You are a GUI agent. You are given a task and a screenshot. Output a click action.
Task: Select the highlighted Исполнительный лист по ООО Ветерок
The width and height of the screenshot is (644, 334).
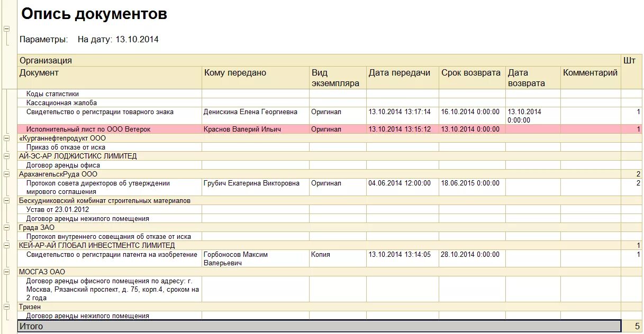110,129
